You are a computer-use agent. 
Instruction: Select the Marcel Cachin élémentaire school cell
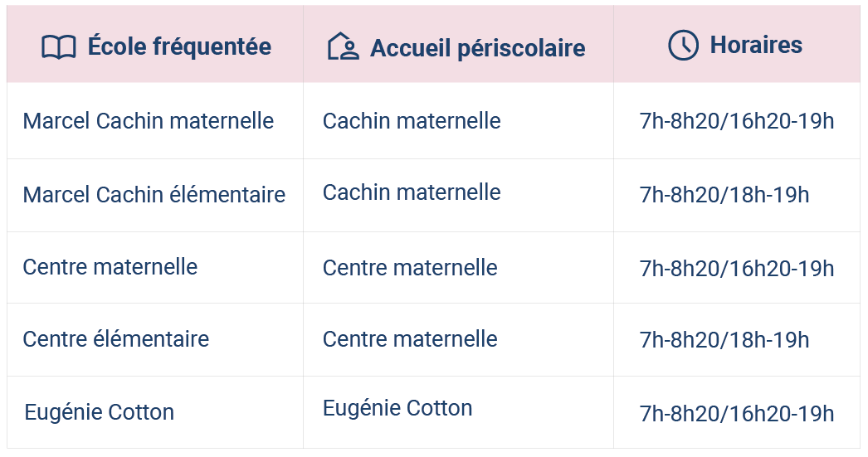tap(154, 195)
